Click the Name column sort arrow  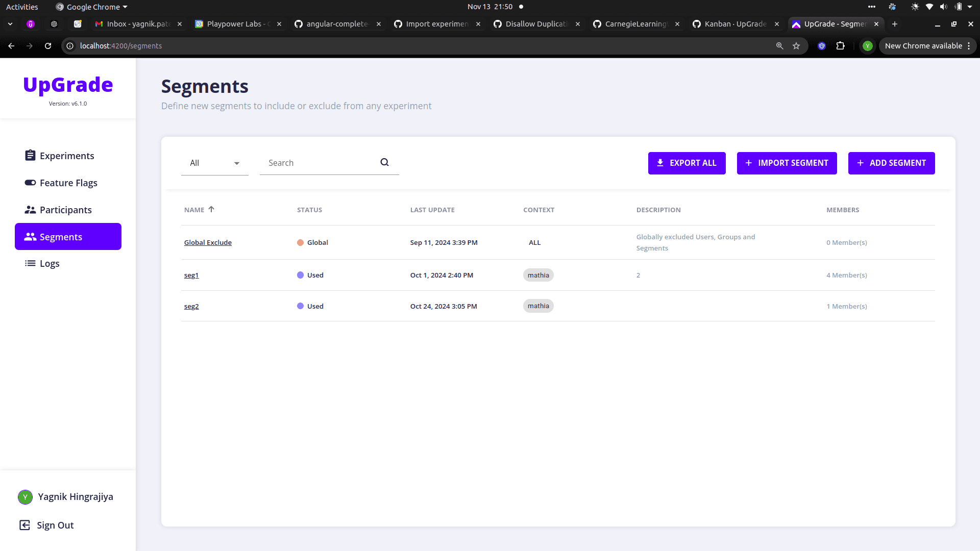click(211, 209)
